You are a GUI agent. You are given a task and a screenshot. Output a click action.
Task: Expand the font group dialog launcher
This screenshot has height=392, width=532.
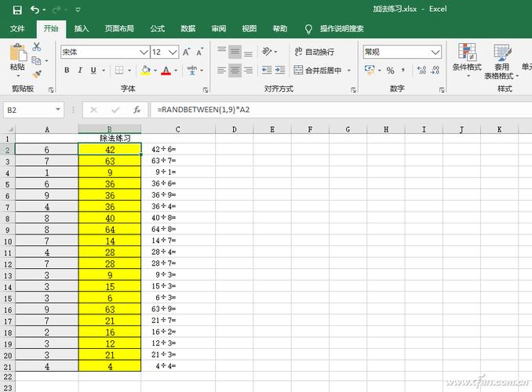pyautogui.click(x=206, y=90)
